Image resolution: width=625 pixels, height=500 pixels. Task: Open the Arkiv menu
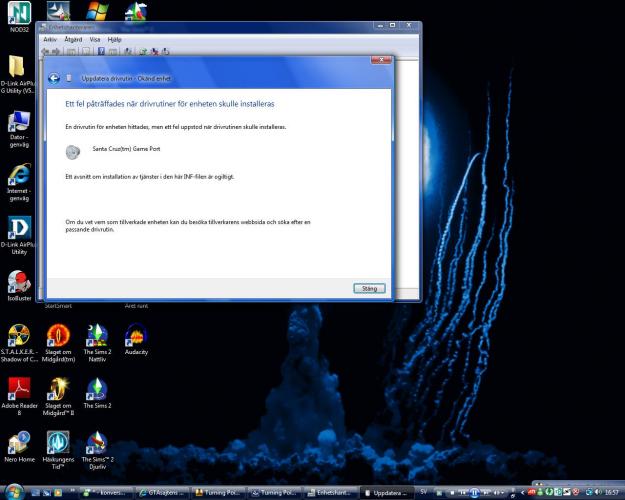[50, 39]
